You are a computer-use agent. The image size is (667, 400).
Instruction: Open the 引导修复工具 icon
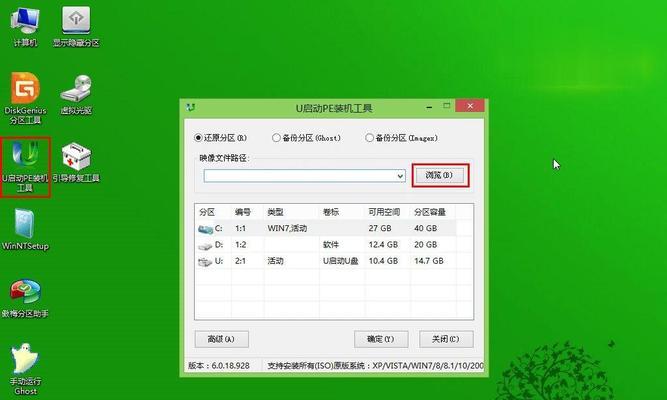click(76, 163)
